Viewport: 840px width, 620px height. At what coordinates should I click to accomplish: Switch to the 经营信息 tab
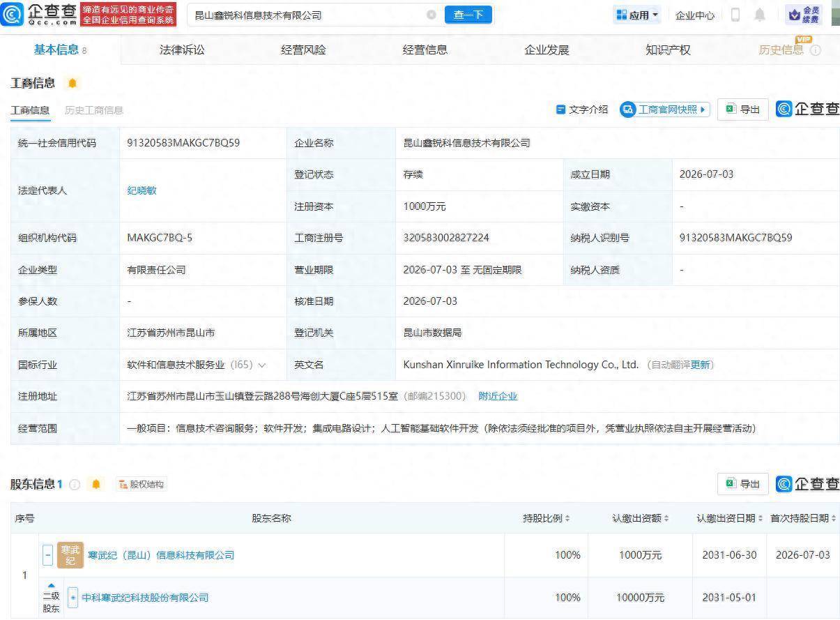tap(425, 50)
